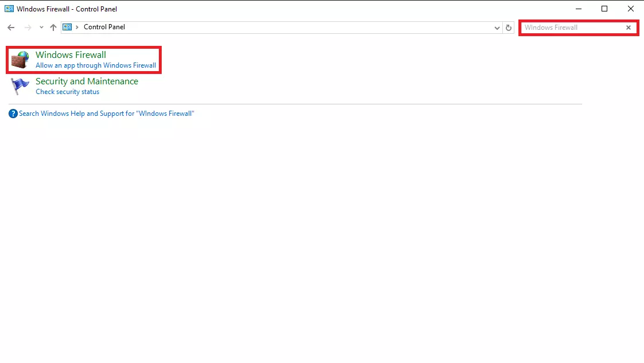Go back with the back arrow
The width and height of the screenshot is (644, 363).
click(11, 28)
